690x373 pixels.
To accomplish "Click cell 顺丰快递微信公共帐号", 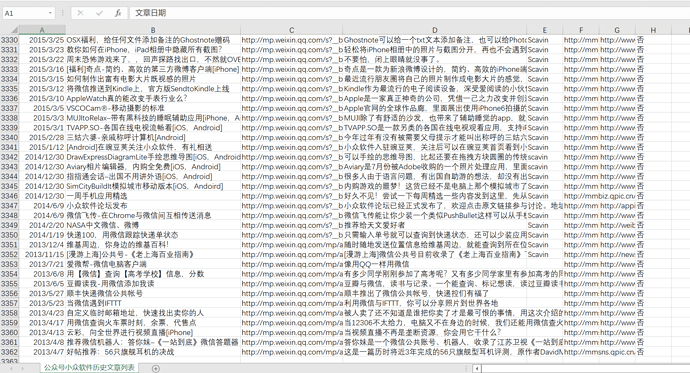I will [x=153, y=293].
